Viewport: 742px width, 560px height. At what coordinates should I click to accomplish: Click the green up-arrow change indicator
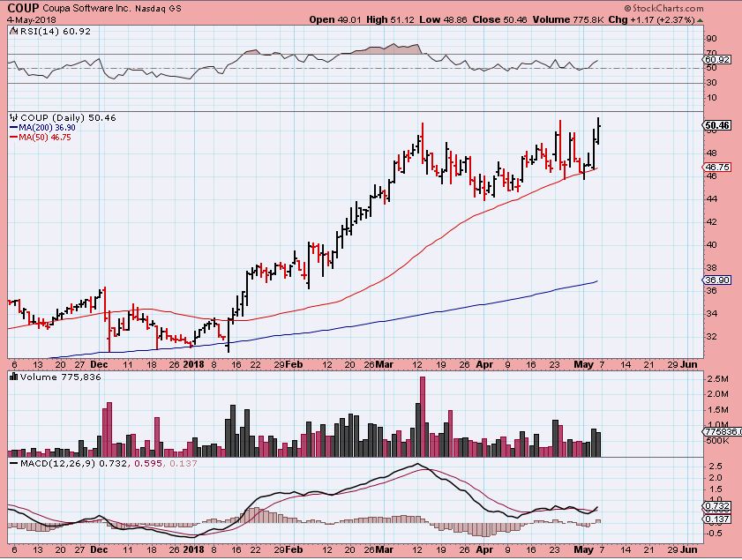(x=700, y=20)
